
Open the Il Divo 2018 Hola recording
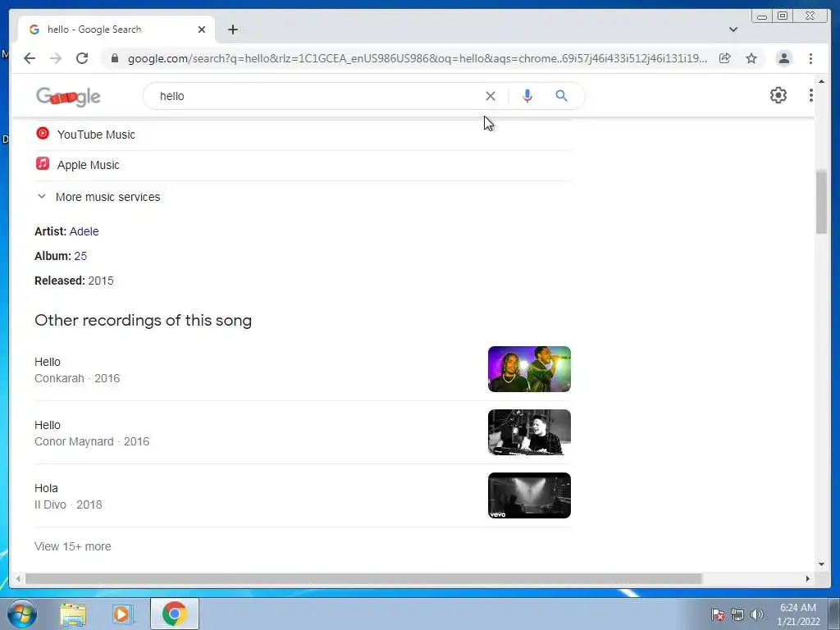tap(303, 496)
